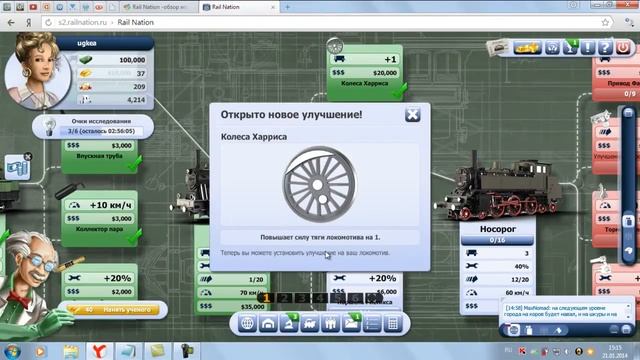The height and width of the screenshot is (360, 640).
Task: Open the association people icon
Action: (331, 324)
